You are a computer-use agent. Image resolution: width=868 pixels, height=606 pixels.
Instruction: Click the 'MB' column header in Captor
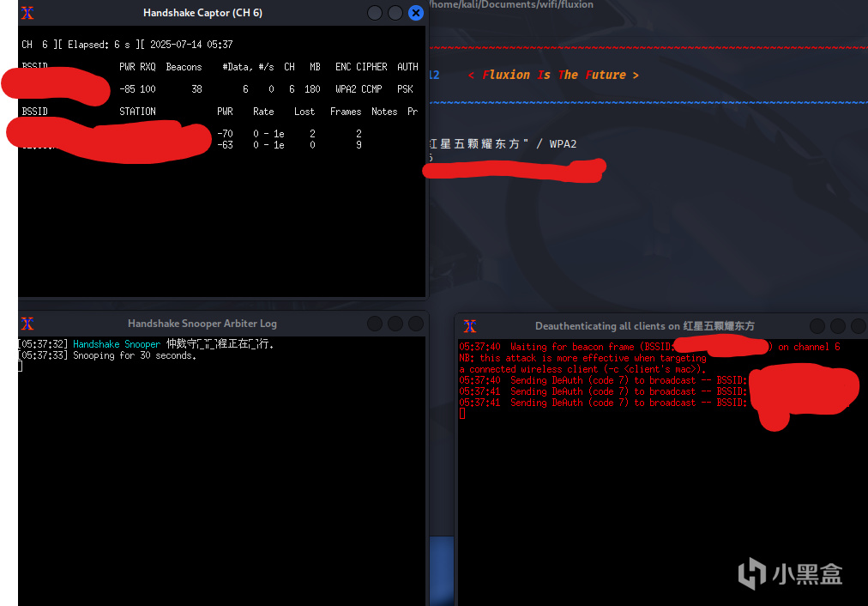pyautogui.click(x=315, y=67)
